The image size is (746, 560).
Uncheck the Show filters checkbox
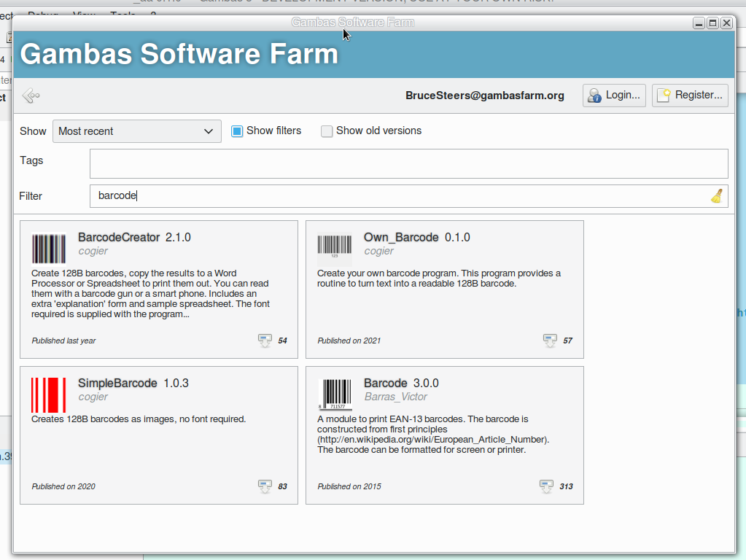(237, 131)
